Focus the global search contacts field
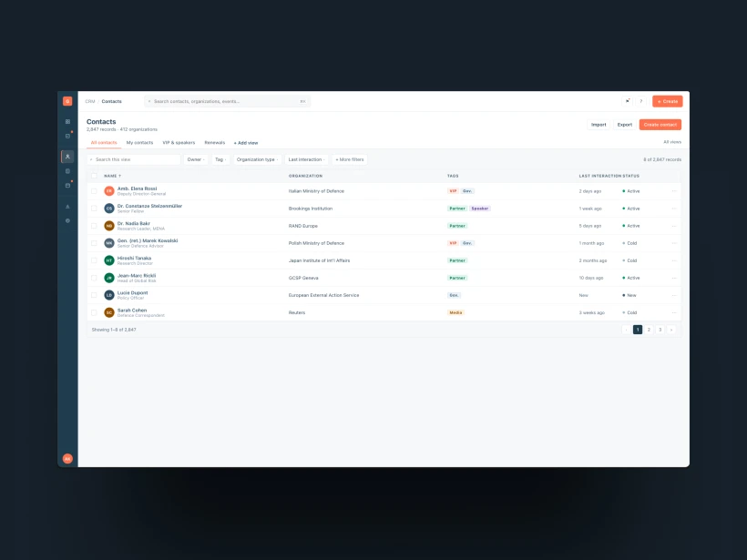Screen dimensions: 747x560 pos(227,101)
